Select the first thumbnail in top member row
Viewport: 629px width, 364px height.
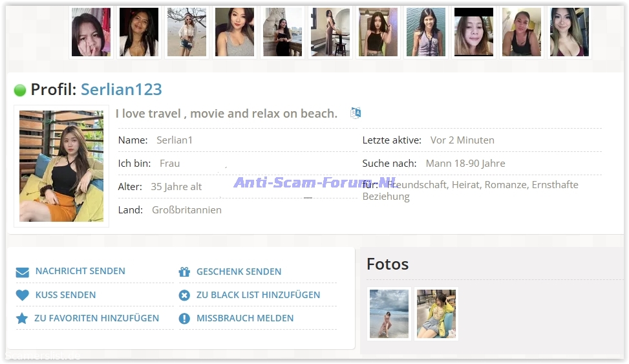(x=91, y=32)
